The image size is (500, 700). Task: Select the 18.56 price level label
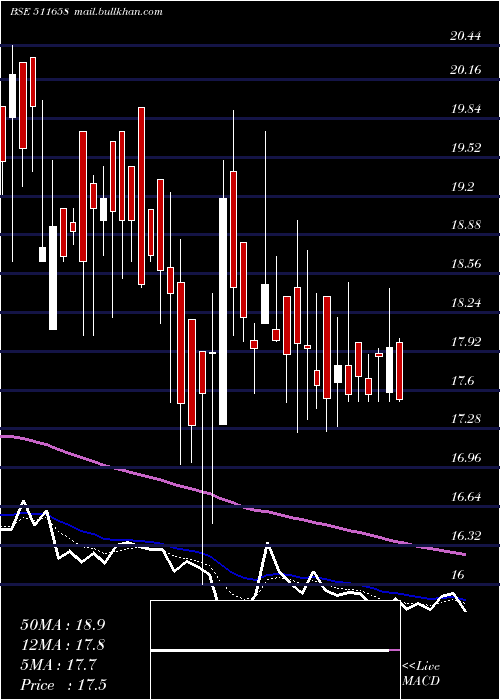(x=466, y=264)
